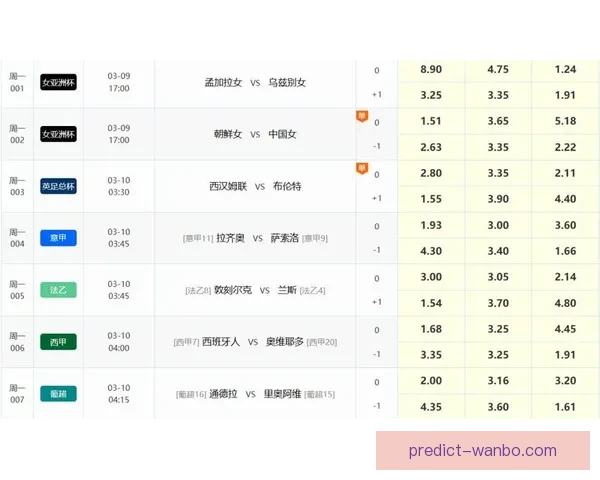Viewport: 600px width, 480px height.
Task: Select 2.80 odds for 西汉姆联 win
Action: coord(431,173)
